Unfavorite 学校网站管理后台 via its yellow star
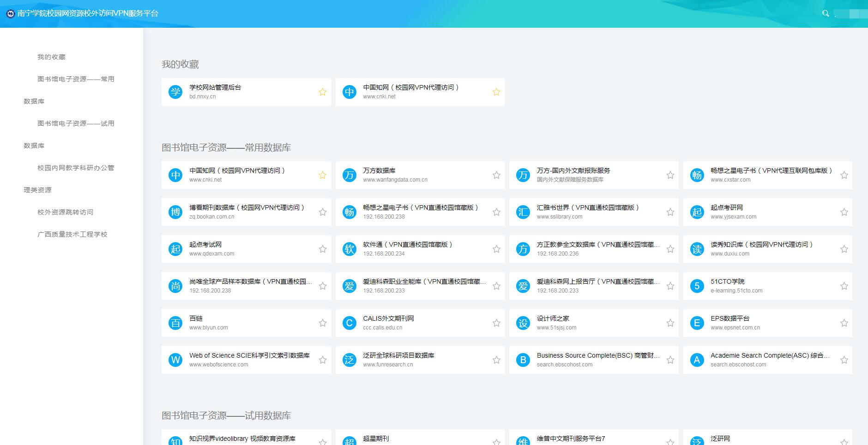The height and width of the screenshot is (445, 868). (x=322, y=92)
